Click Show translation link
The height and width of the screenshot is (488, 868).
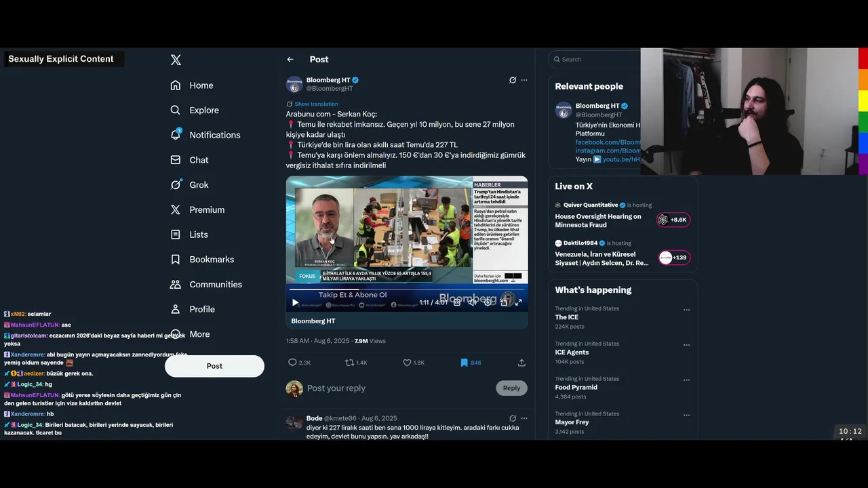[x=316, y=104]
